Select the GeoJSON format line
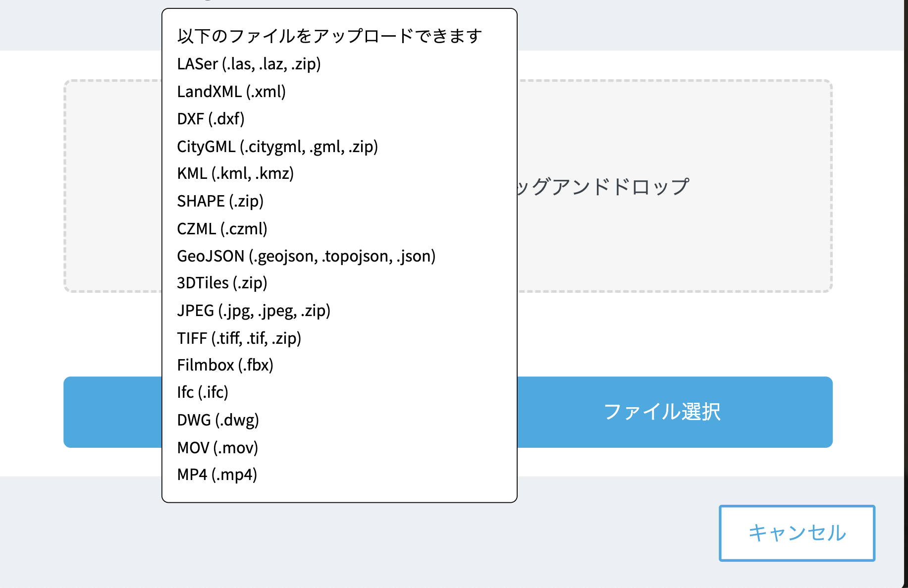908x588 pixels. pyautogui.click(x=306, y=256)
